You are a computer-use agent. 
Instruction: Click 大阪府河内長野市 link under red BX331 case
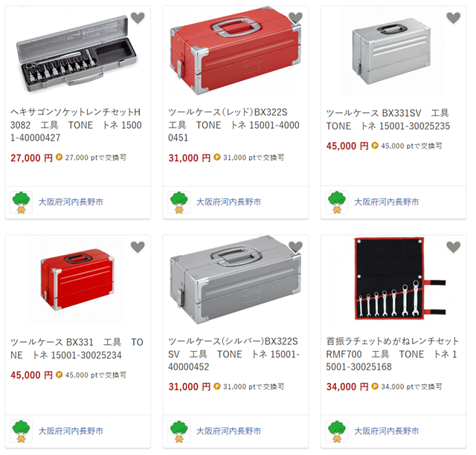[x=71, y=431]
